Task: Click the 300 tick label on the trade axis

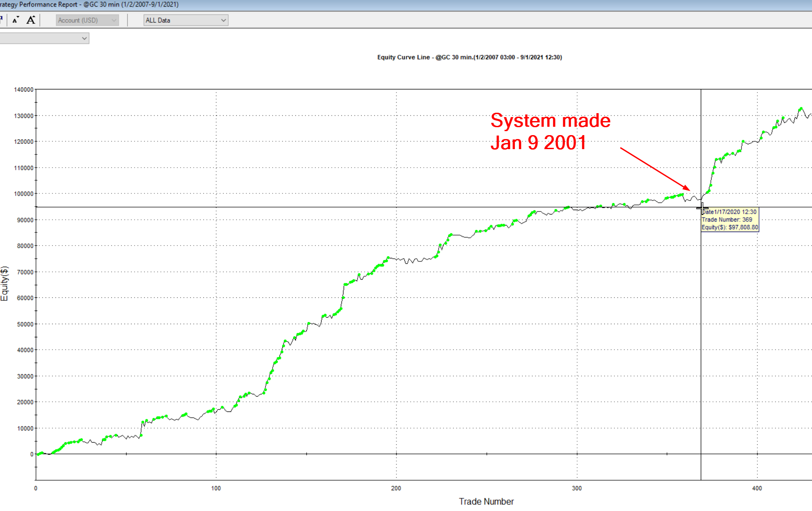Action: click(x=577, y=488)
